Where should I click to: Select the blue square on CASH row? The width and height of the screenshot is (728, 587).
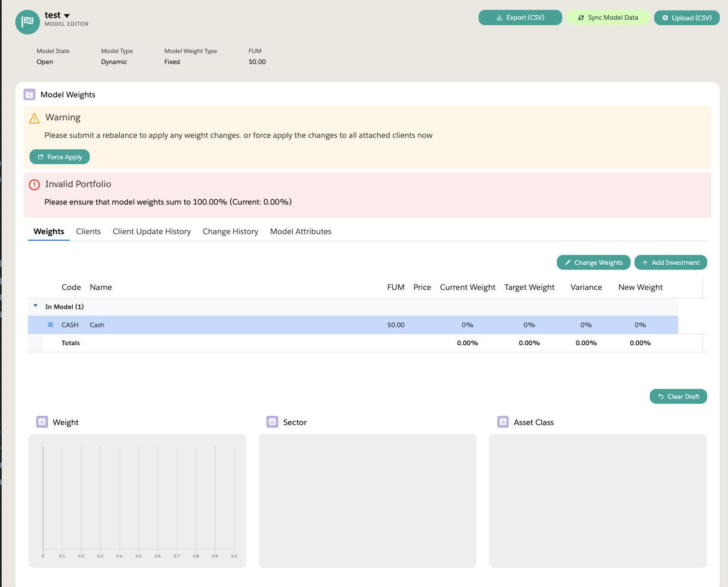[51, 325]
